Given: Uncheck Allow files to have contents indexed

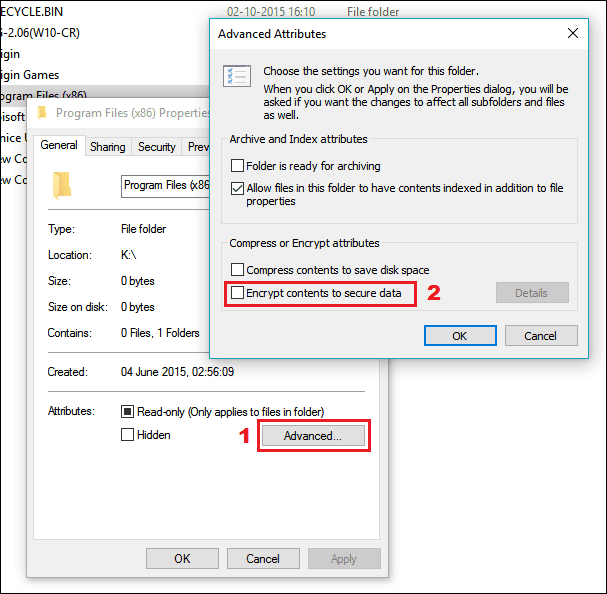Looking at the screenshot, I should coord(237,188).
